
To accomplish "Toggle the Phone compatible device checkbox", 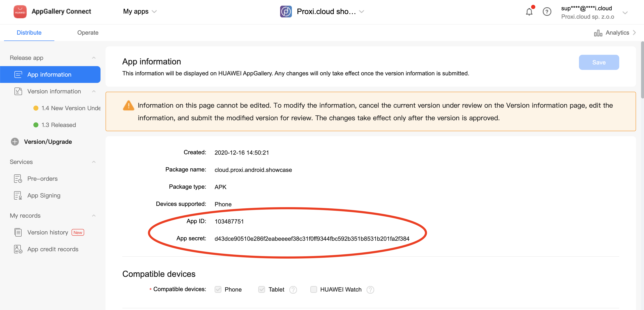I will [218, 289].
